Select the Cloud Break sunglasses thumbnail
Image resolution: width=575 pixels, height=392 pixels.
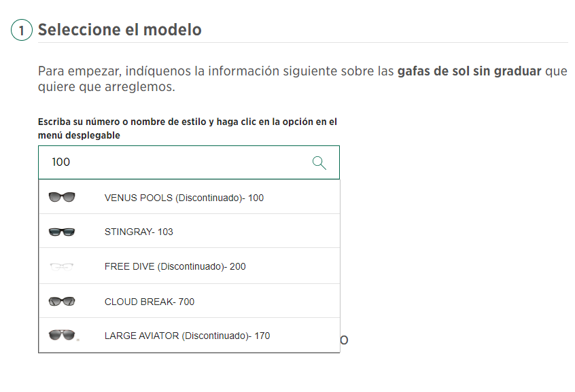(62, 302)
